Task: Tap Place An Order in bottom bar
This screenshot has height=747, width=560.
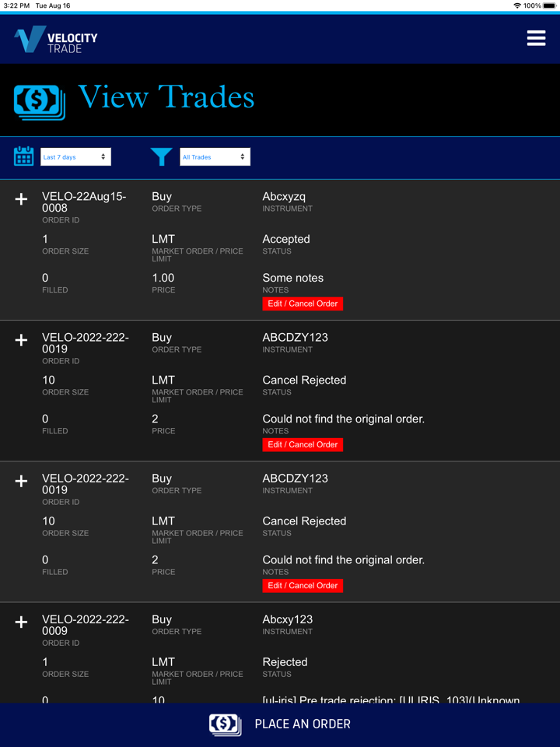Action: 303,724
